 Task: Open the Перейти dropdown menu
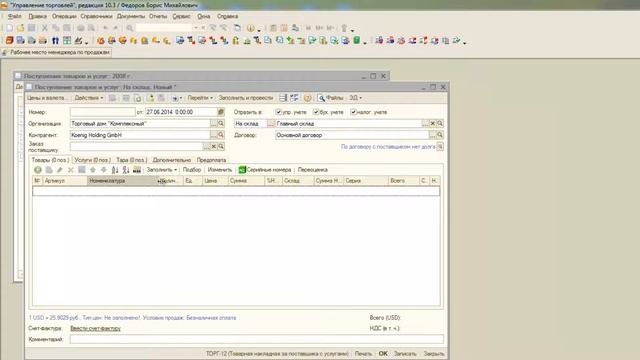tap(200, 98)
